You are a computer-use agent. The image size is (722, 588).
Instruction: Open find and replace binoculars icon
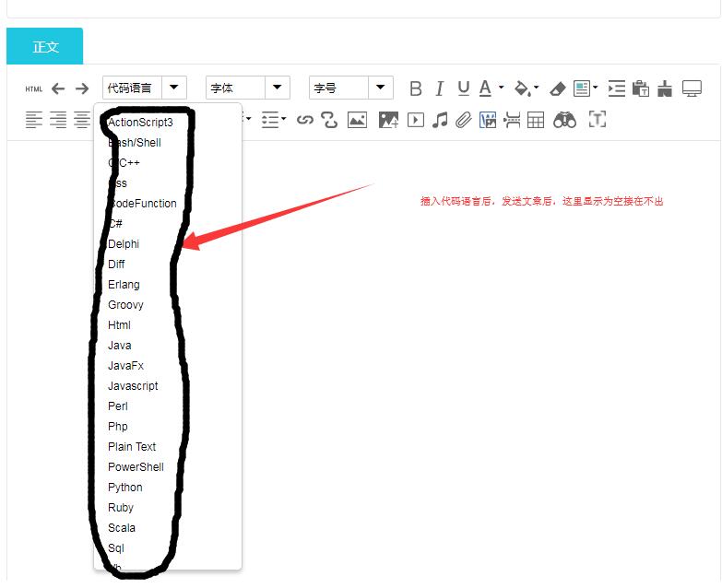564,120
